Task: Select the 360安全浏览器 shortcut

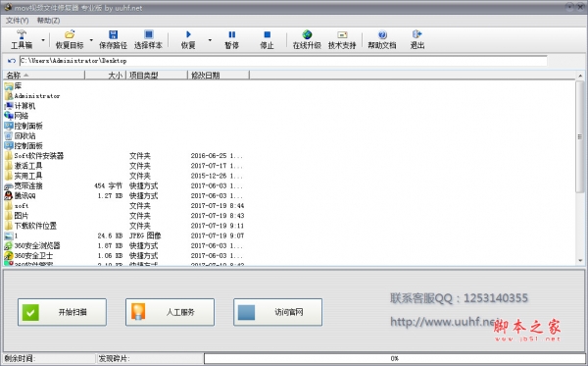Action: click(x=32, y=245)
